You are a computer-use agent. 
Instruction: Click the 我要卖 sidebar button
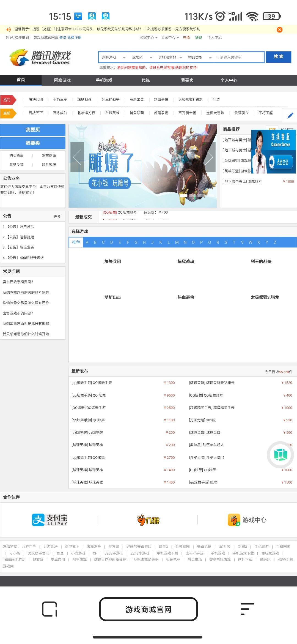pyautogui.click(x=33, y=143)
